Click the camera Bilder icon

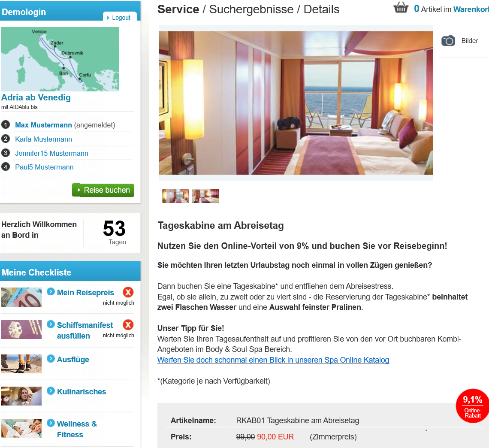tap(448, 41)
